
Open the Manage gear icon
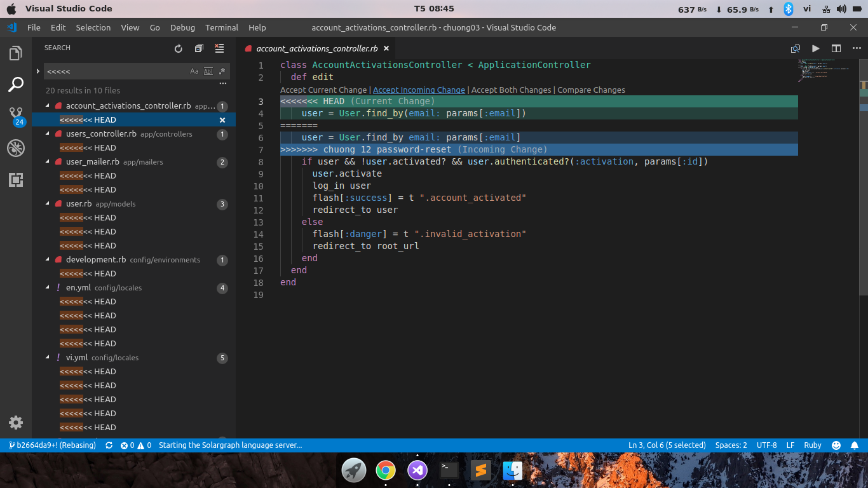coord(16,423)
